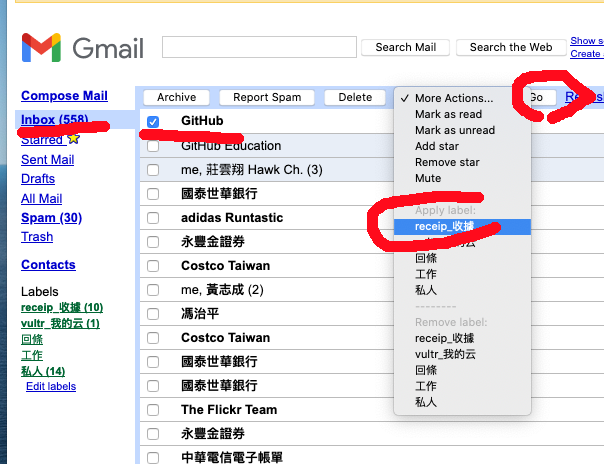Click the Report Spam button
Viewport: 604px width, 464px height.
point(267,97)
